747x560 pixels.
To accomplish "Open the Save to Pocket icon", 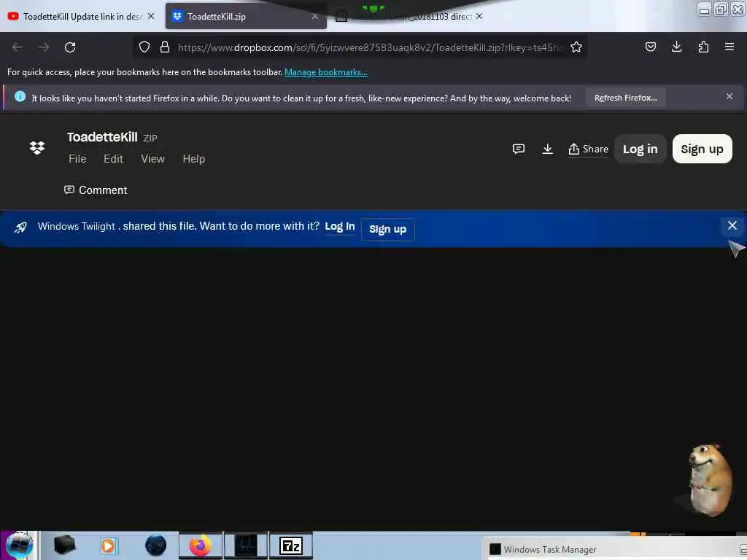I will click(x=650, y=47).
